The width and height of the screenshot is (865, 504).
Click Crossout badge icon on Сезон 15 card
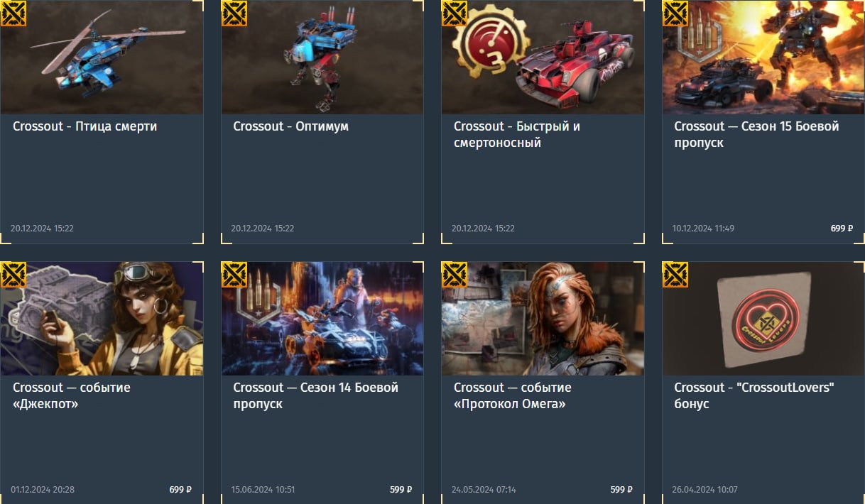[x=675, y=13]
